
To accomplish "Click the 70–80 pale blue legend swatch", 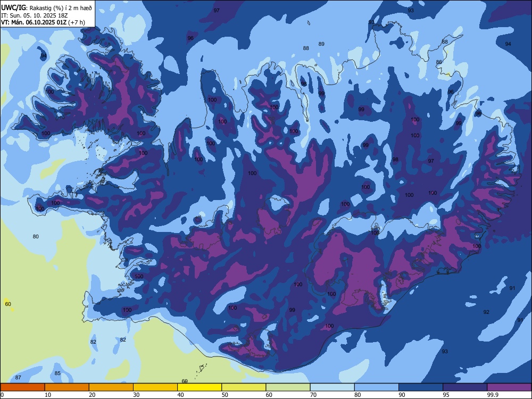I will pyautogui.click(x=332, y=387).
